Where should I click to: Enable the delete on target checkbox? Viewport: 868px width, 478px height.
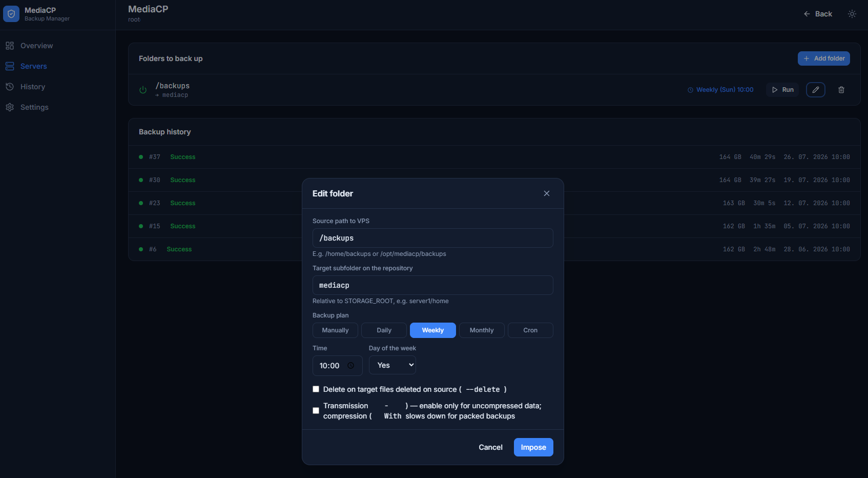pos(316,389)
